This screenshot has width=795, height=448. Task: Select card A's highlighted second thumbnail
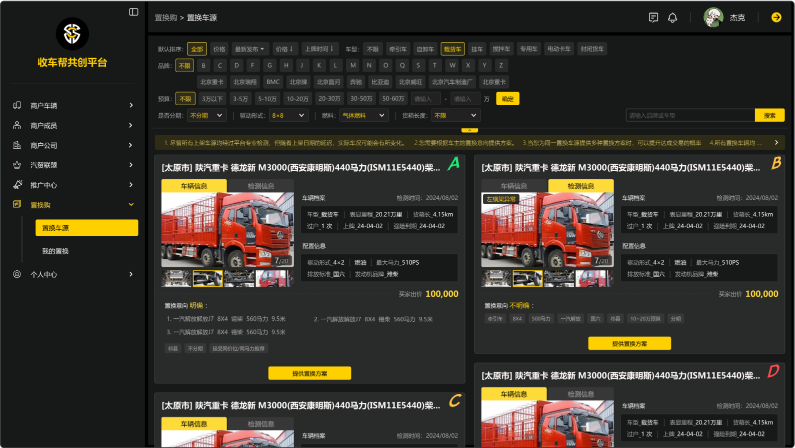tap(207, 279)
